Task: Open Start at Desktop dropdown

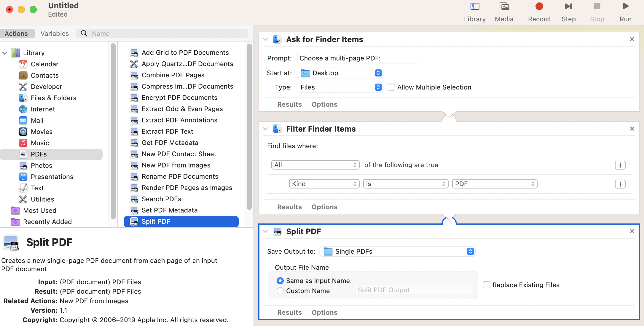Action: pyautogui.click(x=340, y=73)
